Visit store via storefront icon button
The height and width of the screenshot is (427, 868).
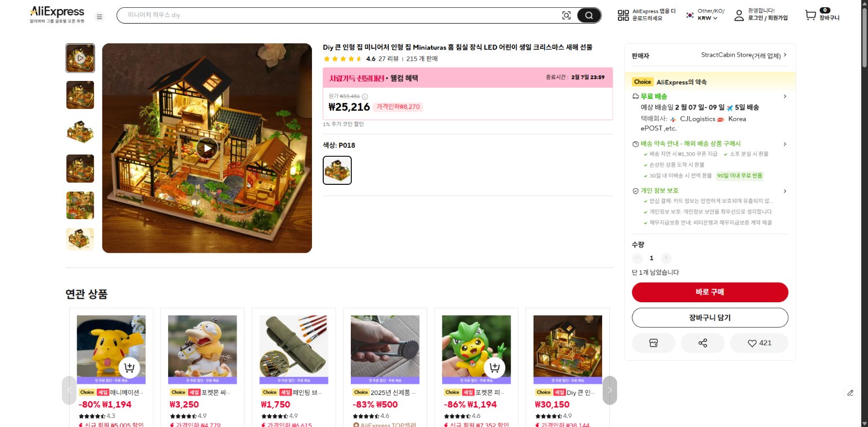[x=653, y=343]
